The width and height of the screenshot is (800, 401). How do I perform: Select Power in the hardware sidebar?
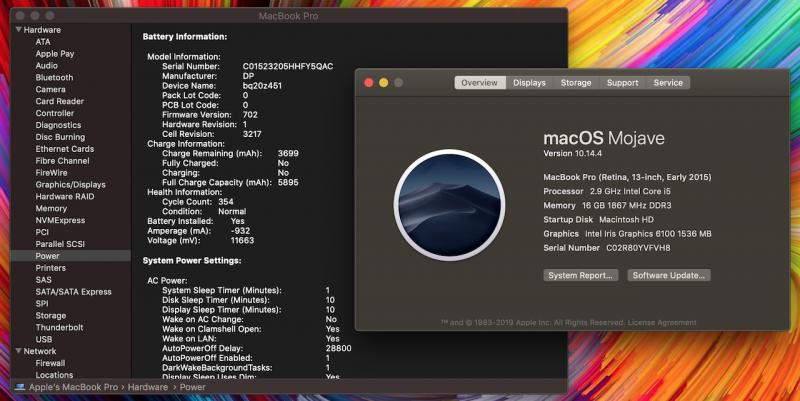click(x=47, y=256)
